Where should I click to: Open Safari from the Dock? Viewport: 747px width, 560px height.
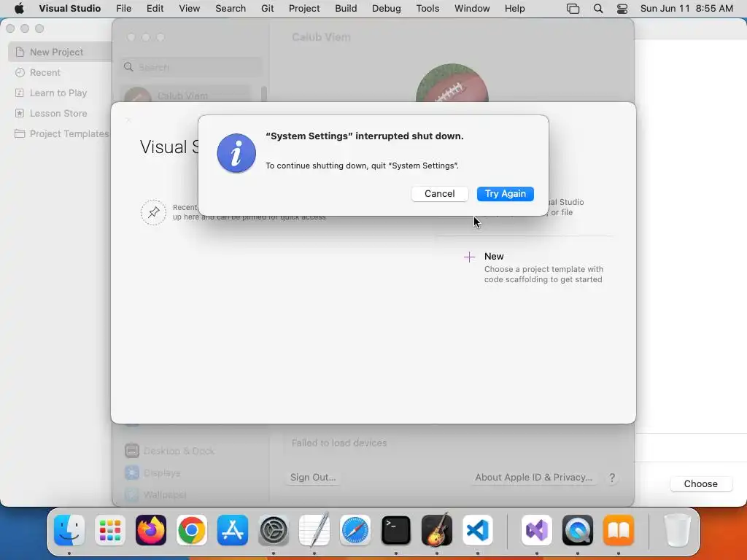tap(355, 530)
